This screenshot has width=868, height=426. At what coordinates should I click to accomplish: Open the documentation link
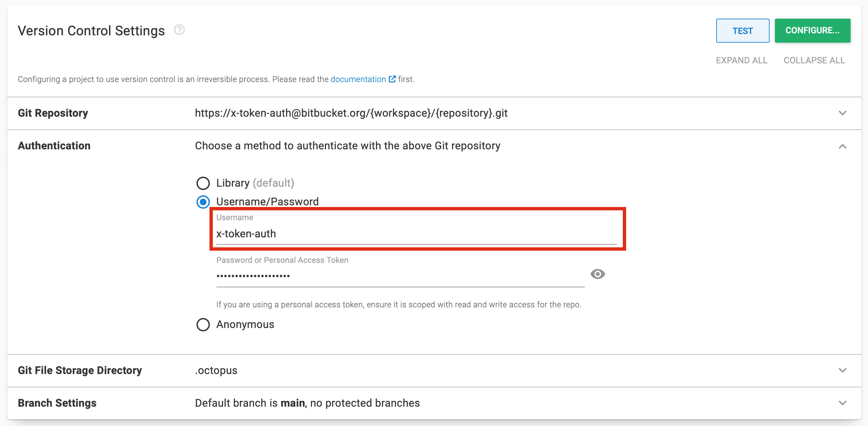(358, 79)
